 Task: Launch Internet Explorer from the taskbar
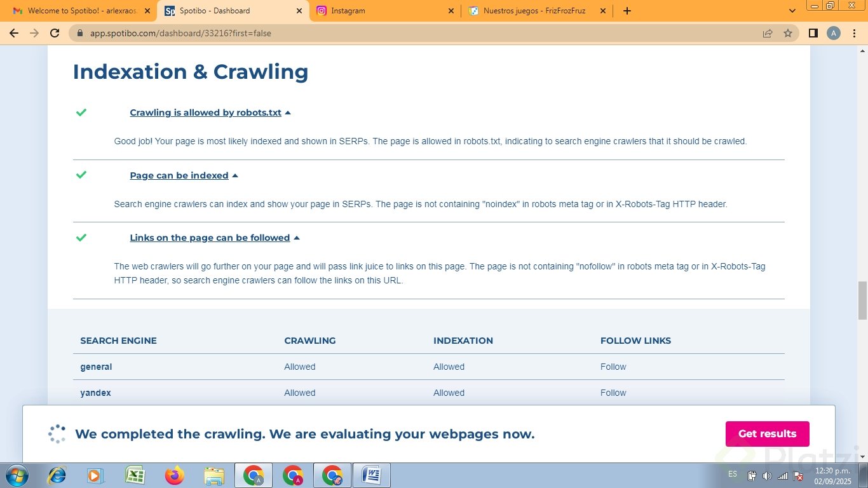pyautogui.click(x=57, y=475)
